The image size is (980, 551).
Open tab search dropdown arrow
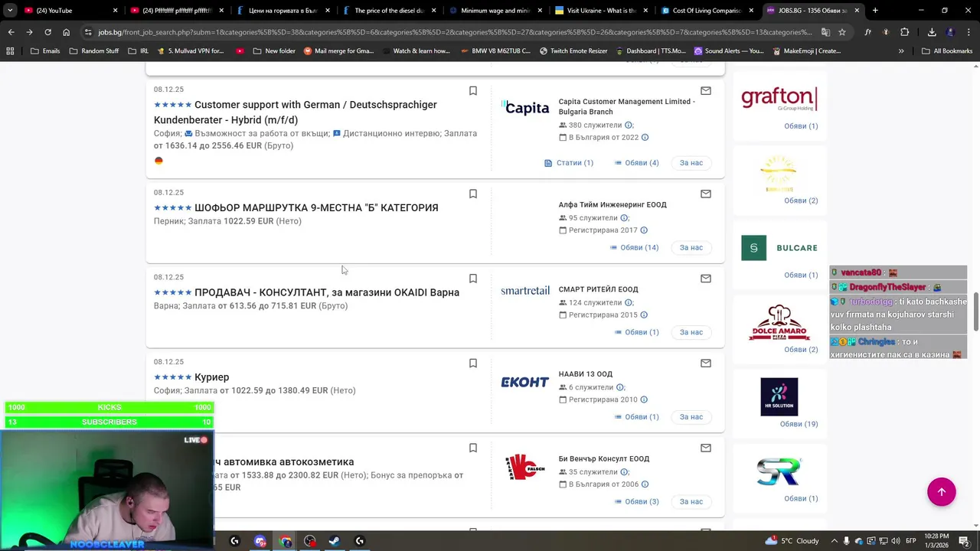click(10, 11)
